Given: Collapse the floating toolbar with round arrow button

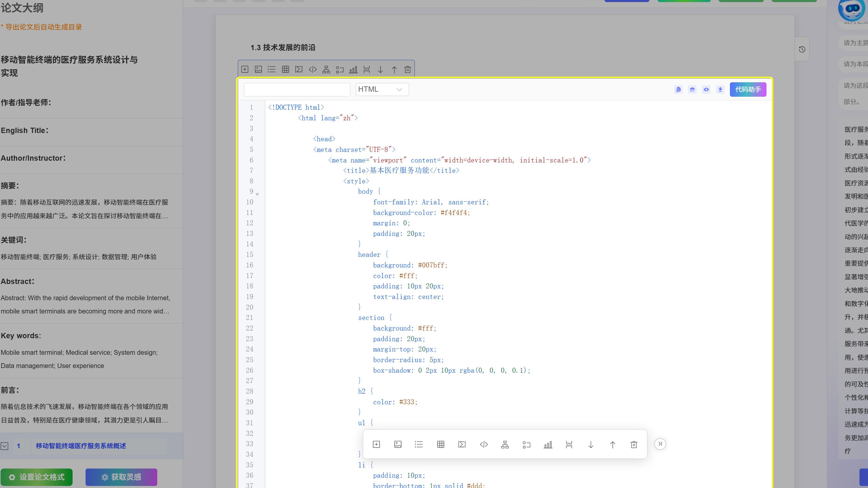Looking at the screenshot, I should [660, 444].
